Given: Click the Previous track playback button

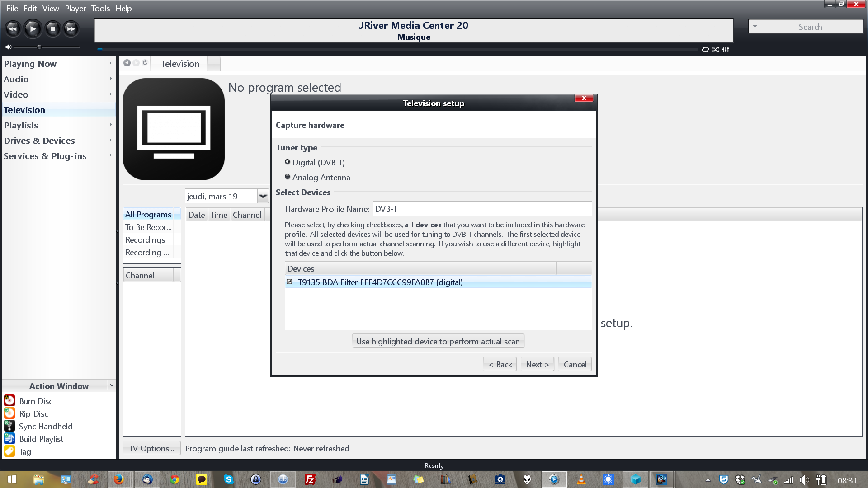Looking at the screenshot, I should [13, 29].
